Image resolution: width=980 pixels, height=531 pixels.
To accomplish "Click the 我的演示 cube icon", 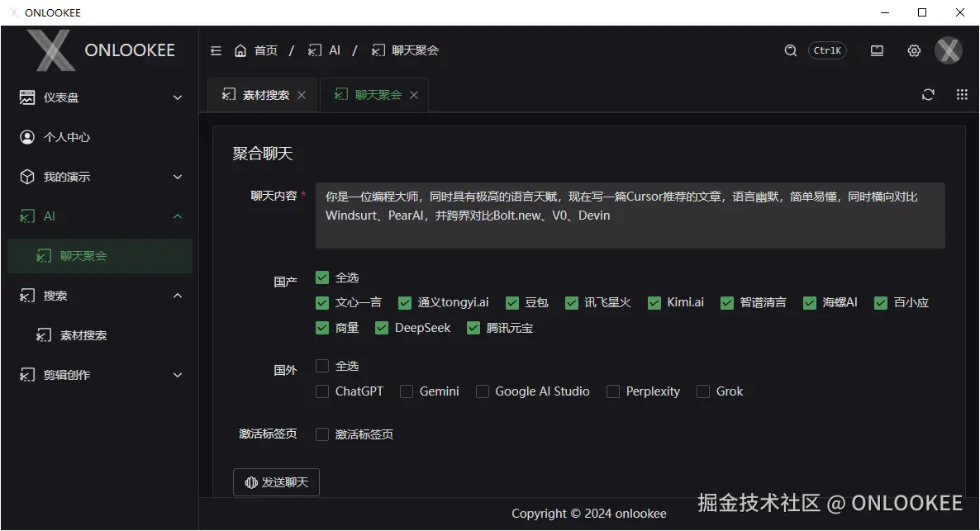I will [27, 177].
